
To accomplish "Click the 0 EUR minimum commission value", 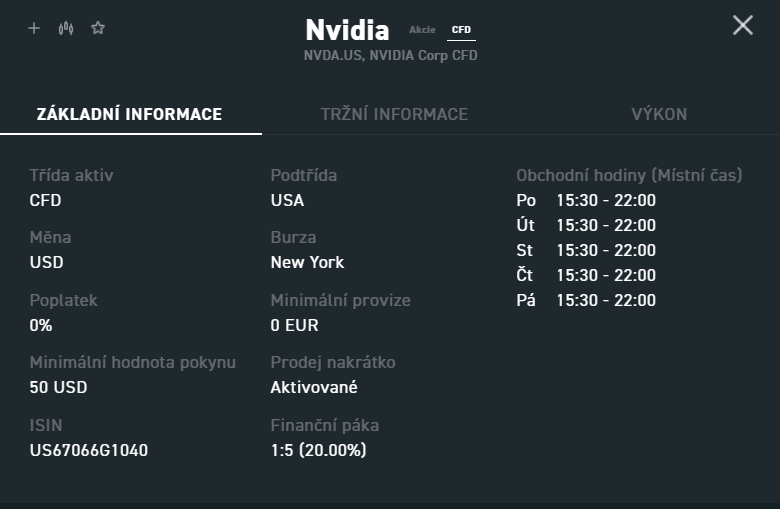I will 294,325.
